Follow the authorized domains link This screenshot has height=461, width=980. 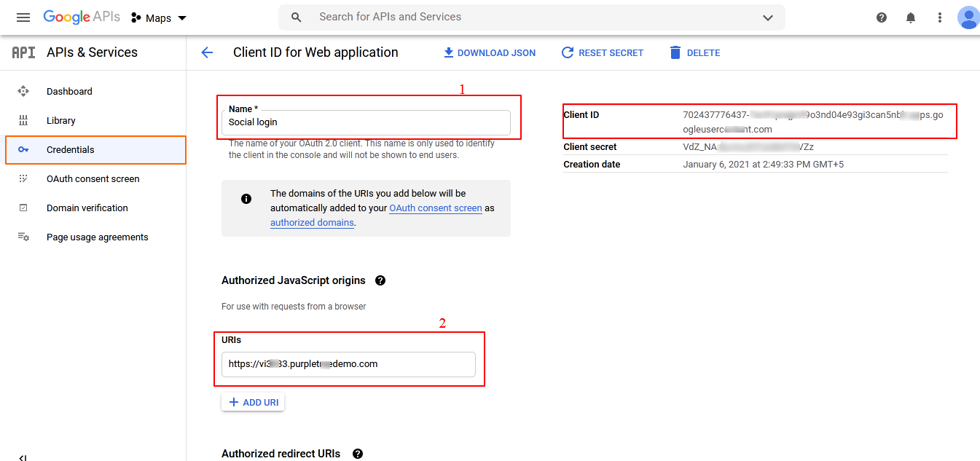pyautogui.click(x=312, y=223)
